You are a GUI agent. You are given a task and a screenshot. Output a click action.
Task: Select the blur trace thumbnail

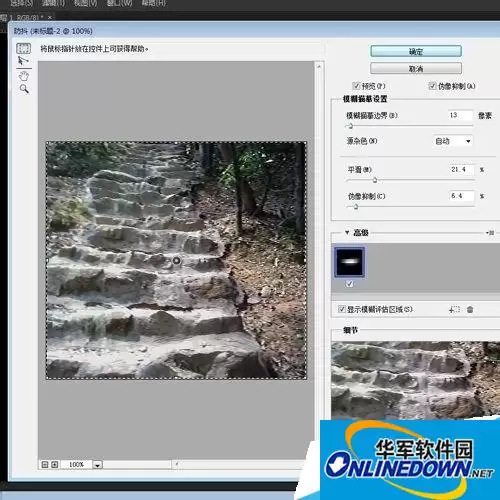(x=349, y=262)
